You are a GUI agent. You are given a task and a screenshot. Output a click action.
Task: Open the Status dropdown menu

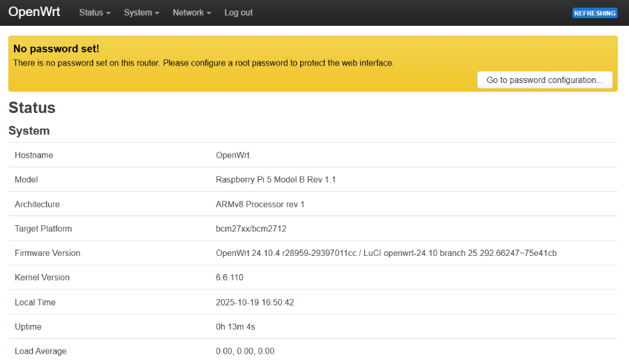[95, 13]
